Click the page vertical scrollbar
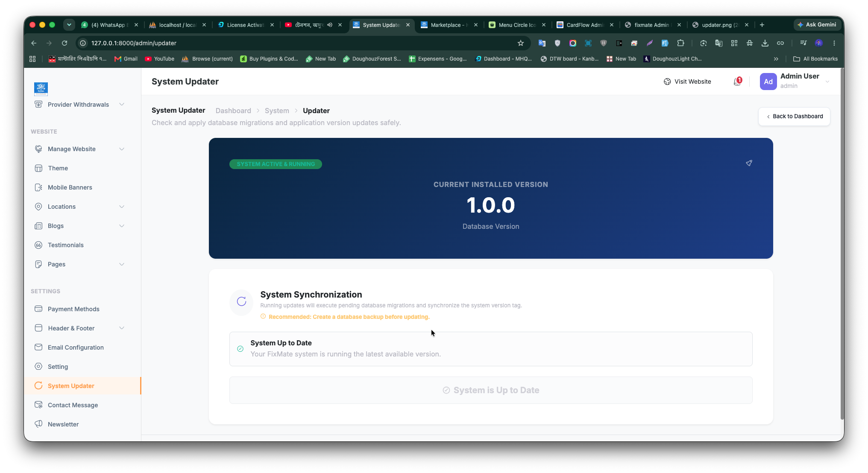 click(x=842, y=243)
